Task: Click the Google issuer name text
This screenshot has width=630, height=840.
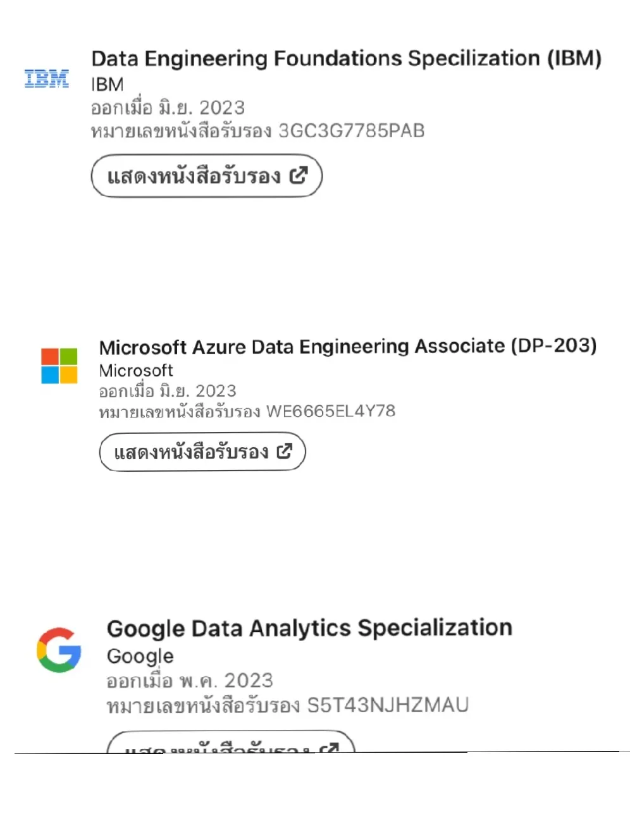Action: click(x=139, y=657)
